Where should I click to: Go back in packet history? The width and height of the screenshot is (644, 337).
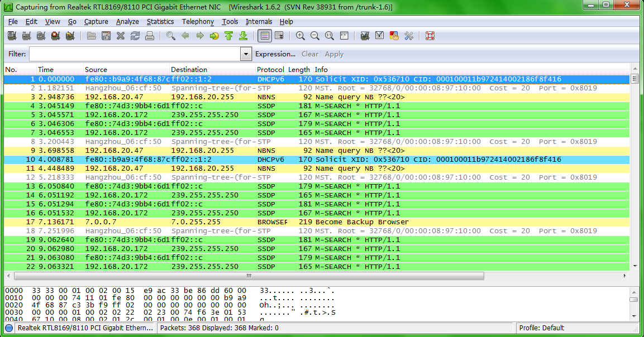(185, 36)
